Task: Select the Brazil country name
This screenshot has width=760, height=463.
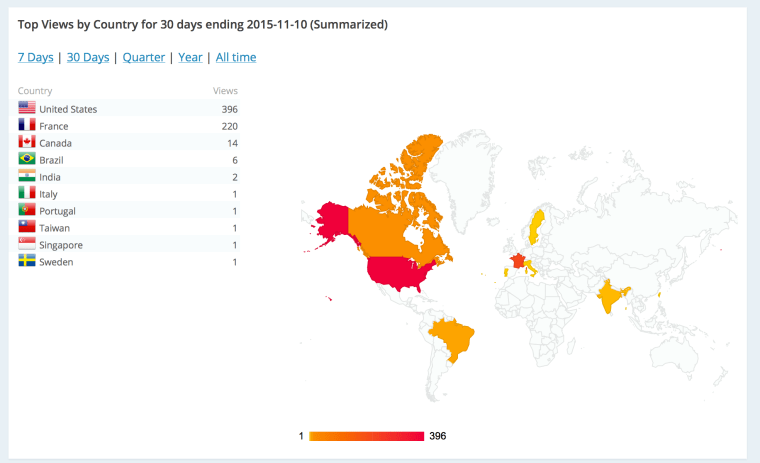Action: (x=51, y=160)
